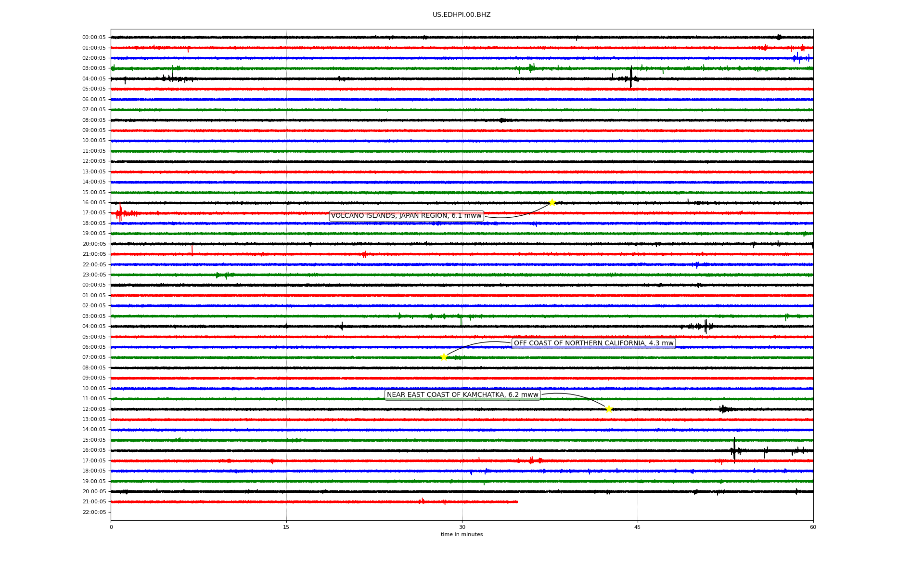Viewport: 924px width, 578px height.
Task: Click the tall black spike on the first 04:00:05 trace
Action: tap(631, 77)
